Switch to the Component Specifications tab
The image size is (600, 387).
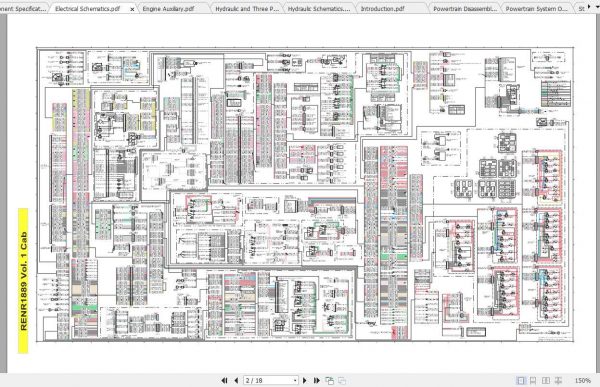tap(23, 8)
